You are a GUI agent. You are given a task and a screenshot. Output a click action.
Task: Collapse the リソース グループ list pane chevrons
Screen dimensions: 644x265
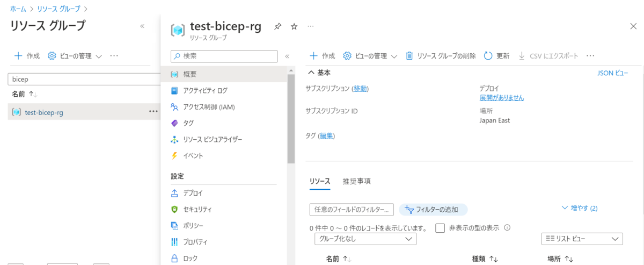142,26
